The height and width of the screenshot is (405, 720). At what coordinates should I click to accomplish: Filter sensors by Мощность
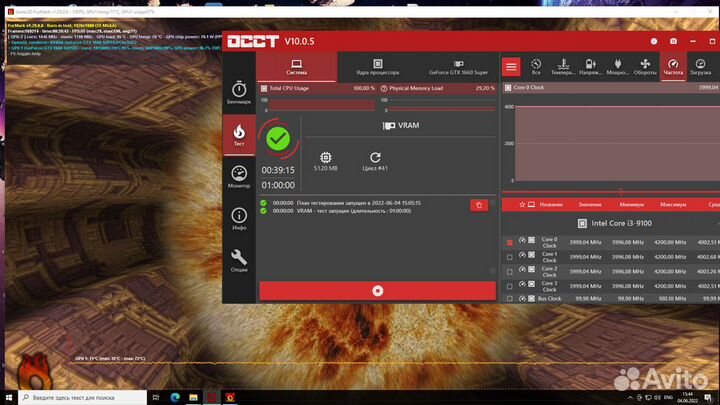pyautogui.click(x=618, y=67)
